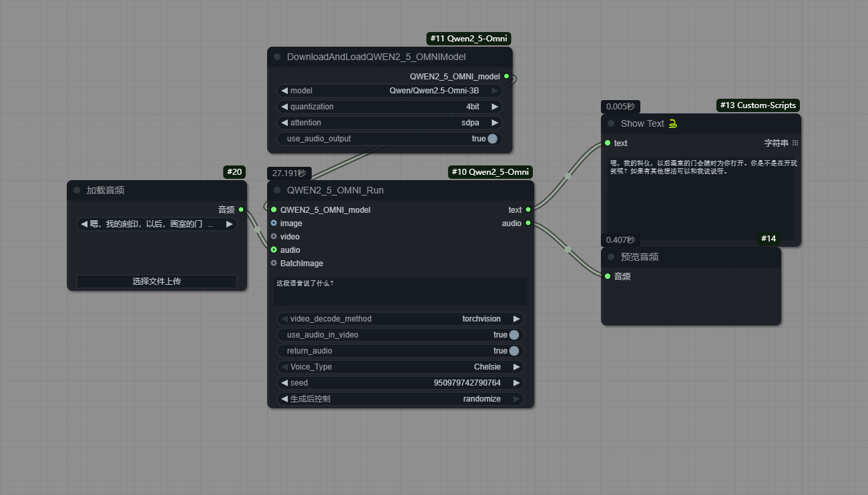Screen dimensions: 868x495
Task: Click the midpoint dot on the text link
Action: click(x=568, y=176)
